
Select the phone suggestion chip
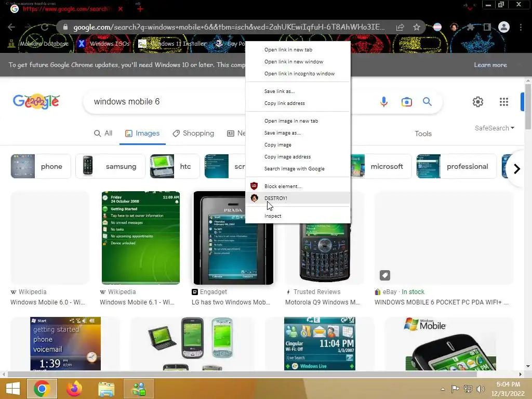tap(41, 166)
